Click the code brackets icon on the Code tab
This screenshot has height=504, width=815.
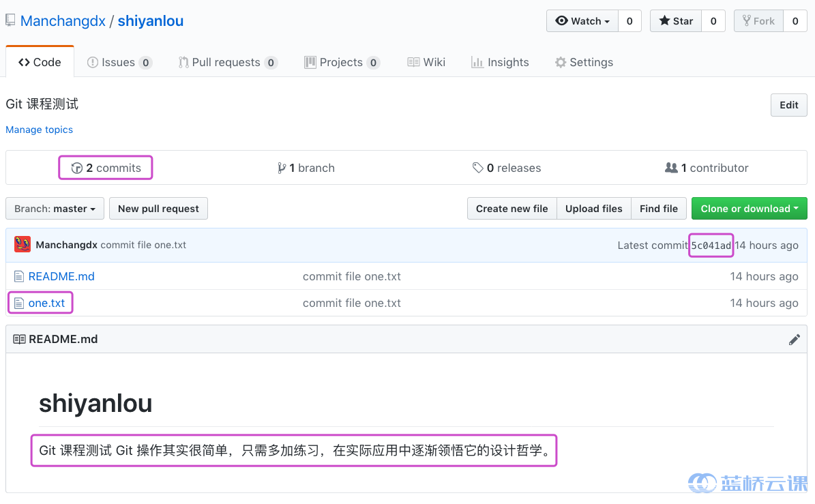(x=24, y=62)
